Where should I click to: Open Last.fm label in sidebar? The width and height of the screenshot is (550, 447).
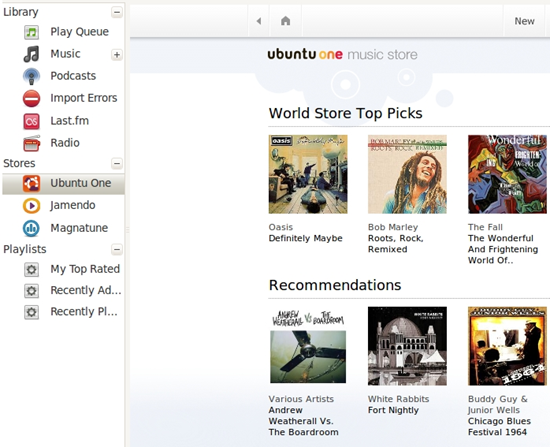[x=69, y=121]
